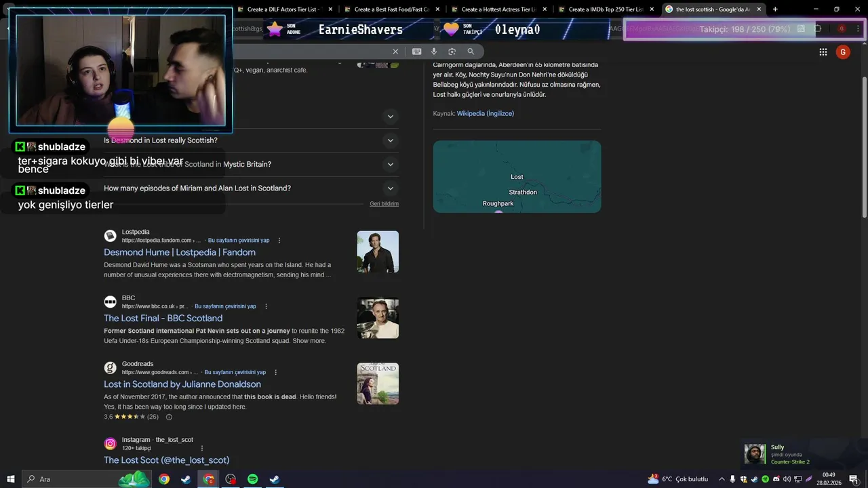
Task: Open the volume control in tray
Action: (x=787, y=479)
